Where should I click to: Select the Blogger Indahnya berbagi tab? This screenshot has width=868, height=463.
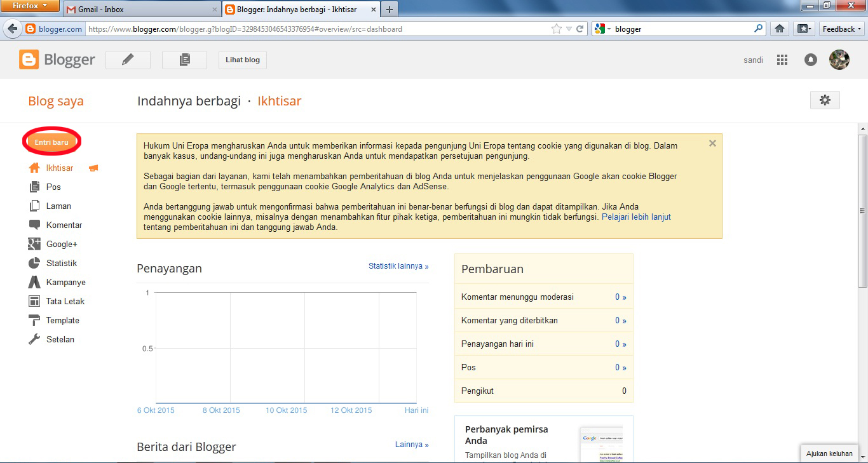pos(301,10)
